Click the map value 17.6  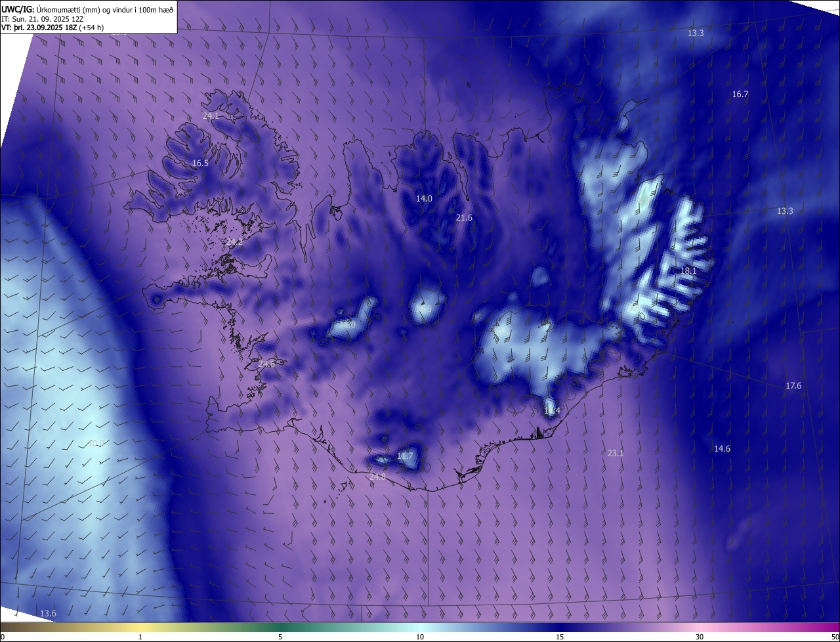point(793,385)
